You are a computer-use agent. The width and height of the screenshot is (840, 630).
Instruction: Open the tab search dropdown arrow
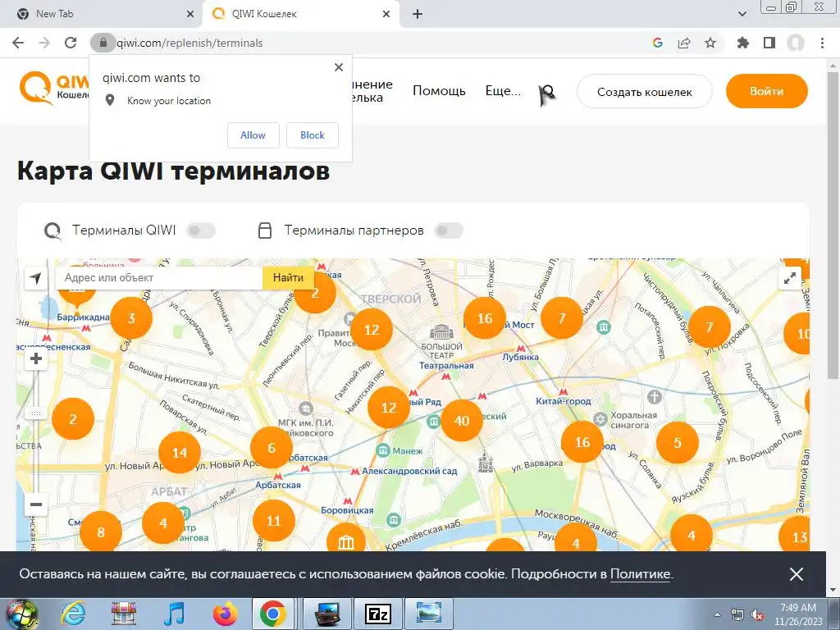point(742,14)
